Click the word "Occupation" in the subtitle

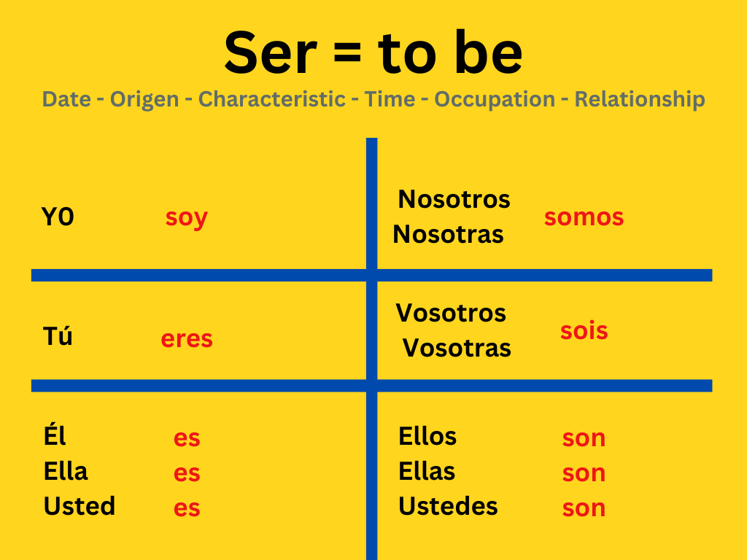pyautogui.click(x=495, y=99)
